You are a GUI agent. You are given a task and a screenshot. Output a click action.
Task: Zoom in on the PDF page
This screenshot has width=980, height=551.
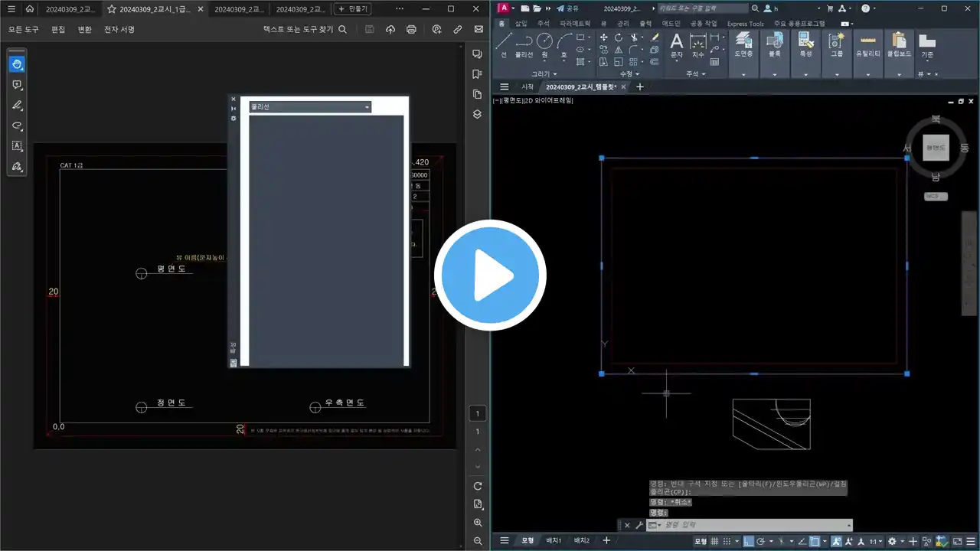point(478,523)
